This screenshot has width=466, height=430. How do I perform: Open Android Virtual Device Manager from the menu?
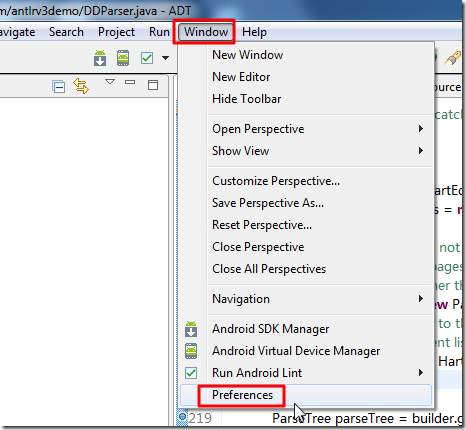coord(306,351)
